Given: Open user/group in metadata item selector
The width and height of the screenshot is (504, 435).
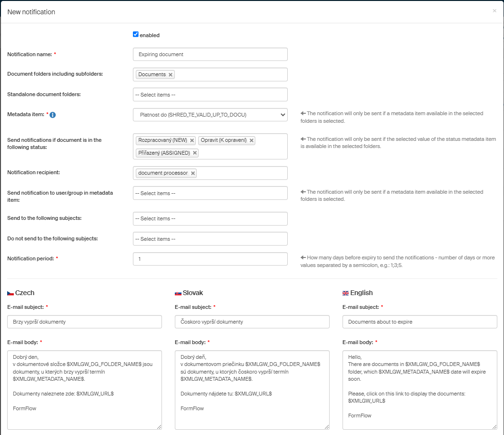Looking at the screenshot, I should (x=210, y=193).
